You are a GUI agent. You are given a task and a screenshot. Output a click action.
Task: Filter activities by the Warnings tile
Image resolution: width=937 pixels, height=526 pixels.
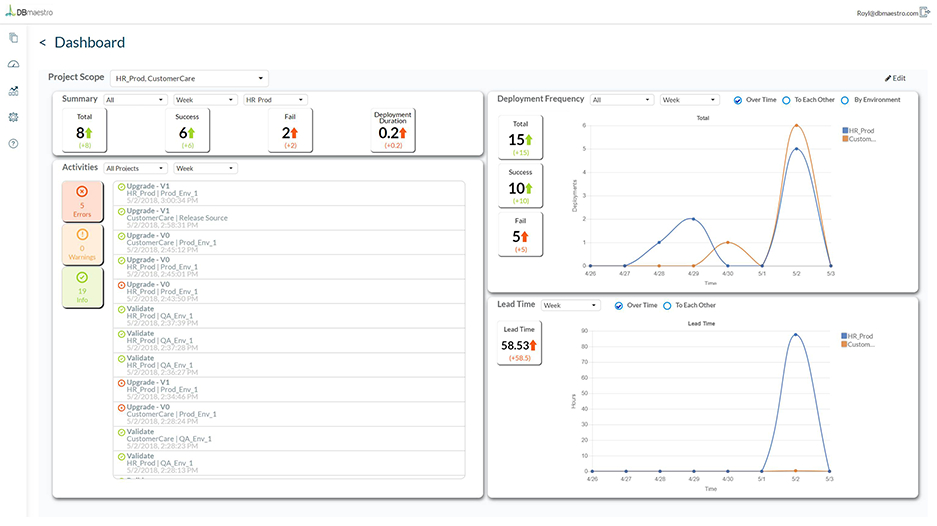pyautogui.click(x=82, y=244)
